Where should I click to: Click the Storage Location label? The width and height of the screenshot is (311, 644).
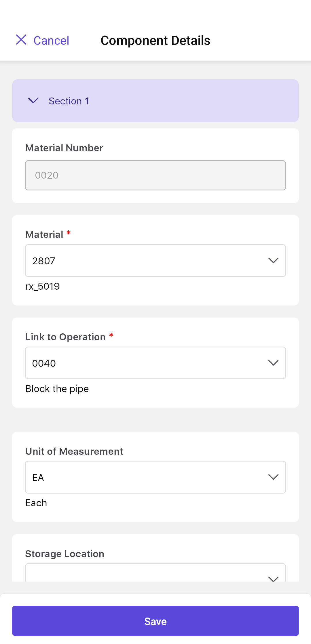pos(65,554)
